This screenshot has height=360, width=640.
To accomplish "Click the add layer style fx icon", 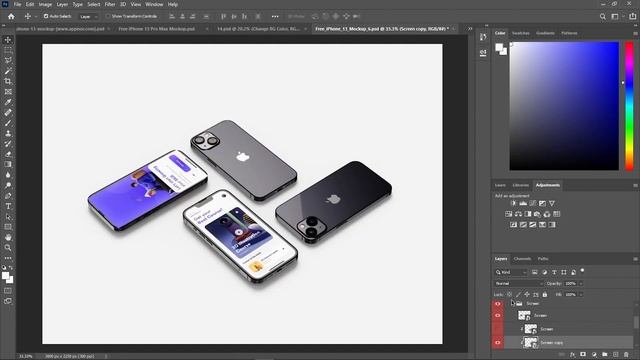I will pos(572,355).
